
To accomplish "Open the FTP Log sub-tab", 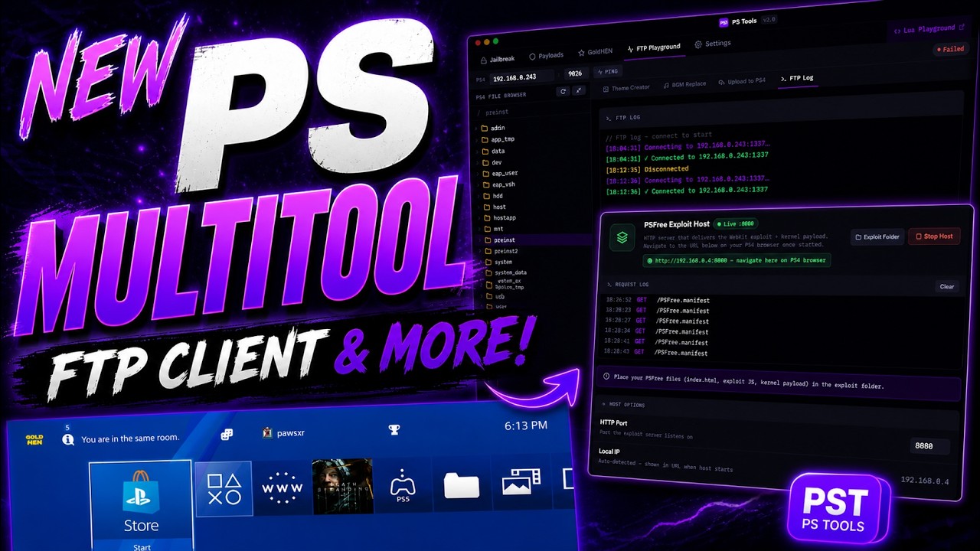I will pyautogui.click(x=796, y=78).
